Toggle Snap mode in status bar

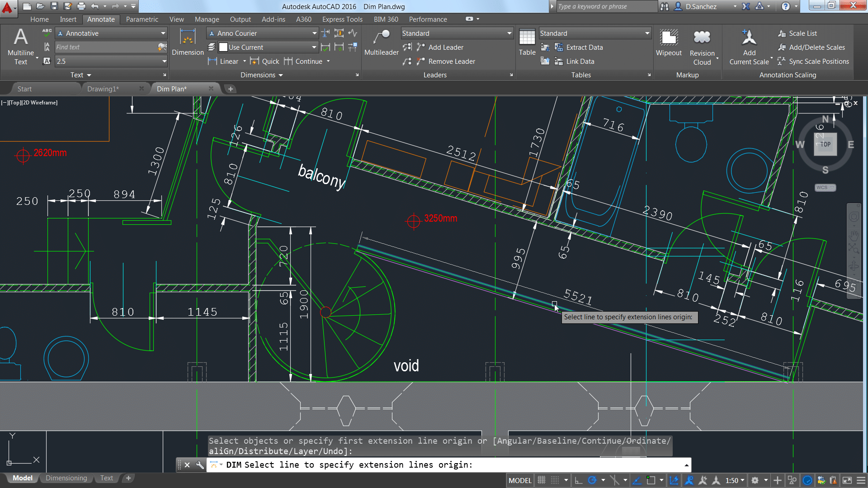(x=555, y=480)
